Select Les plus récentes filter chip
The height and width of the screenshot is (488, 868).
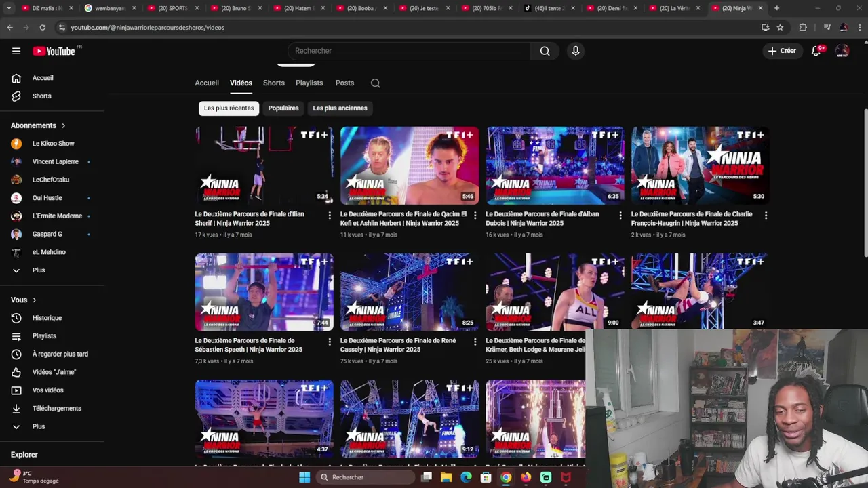[x=229, y=108]
